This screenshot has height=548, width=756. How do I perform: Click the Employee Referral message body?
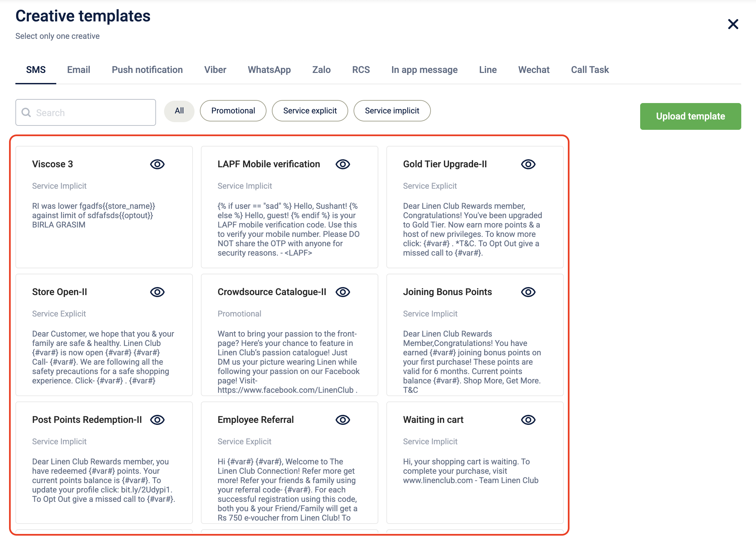click(x=288, y=490)
